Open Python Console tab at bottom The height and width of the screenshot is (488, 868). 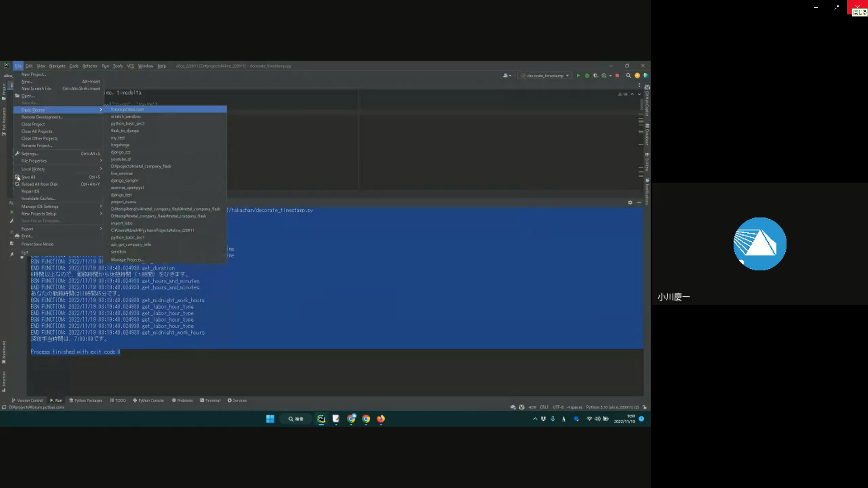pyautogui.click(x=148, y=400)
